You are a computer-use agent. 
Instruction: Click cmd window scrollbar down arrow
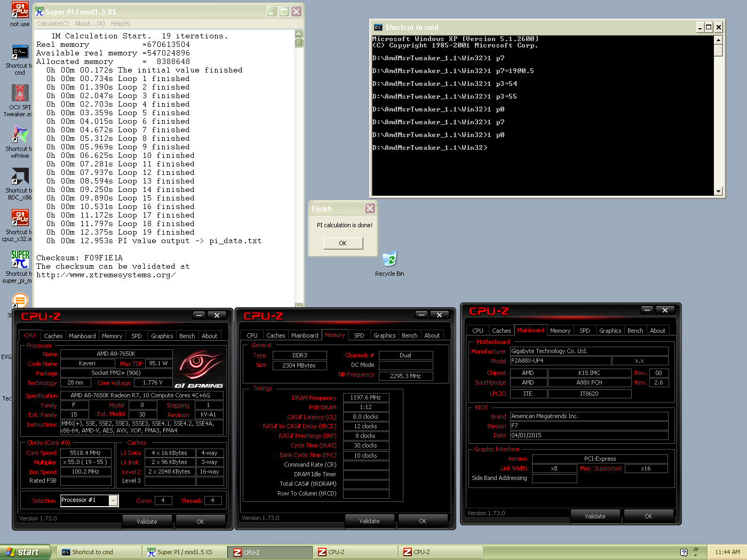pyautogui.click(x=718, y=191)
